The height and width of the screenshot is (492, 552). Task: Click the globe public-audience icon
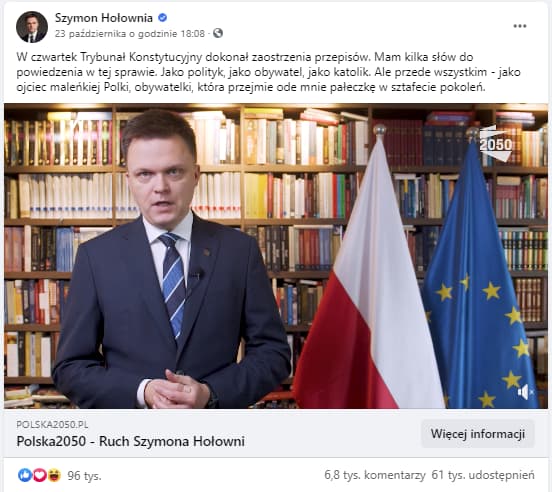[218, 33]
